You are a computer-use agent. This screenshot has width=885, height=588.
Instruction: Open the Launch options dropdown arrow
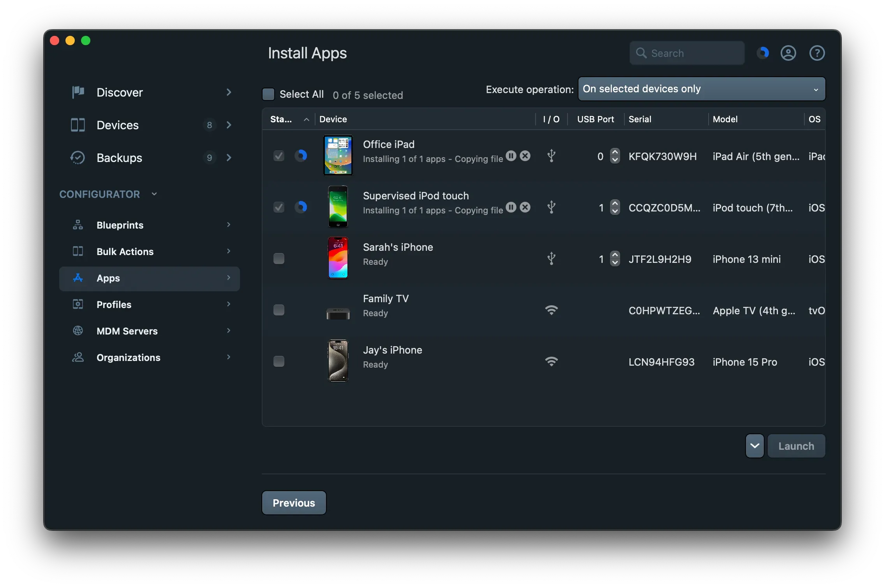pos(754,446)
